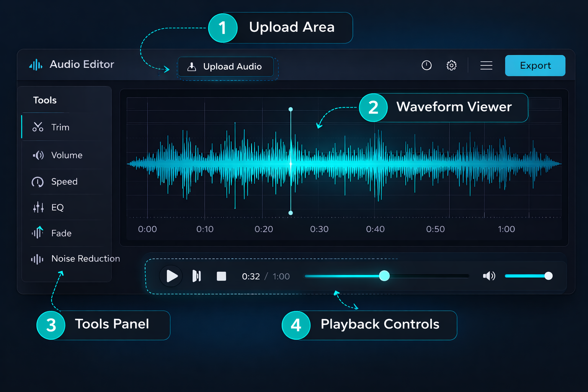588x392 pixels.
Task: Adjust the volume slider
Action: (x=549, y=275)
